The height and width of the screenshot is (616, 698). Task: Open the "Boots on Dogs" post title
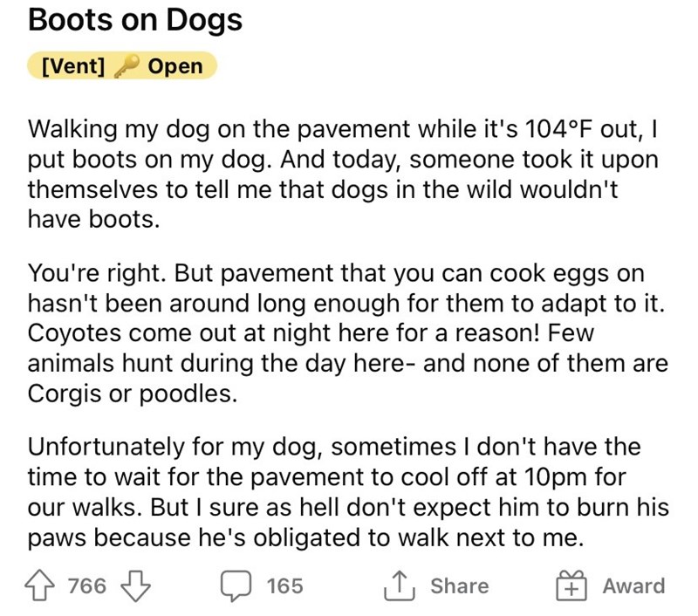point(135,21)
